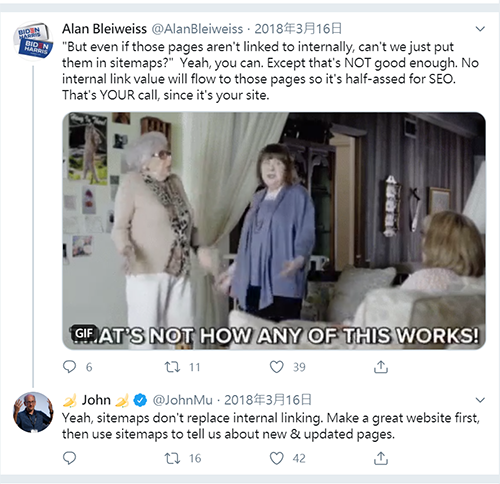Open the @AlanBleiweiss handle link
500x484 pixels.
pos(197,29)
